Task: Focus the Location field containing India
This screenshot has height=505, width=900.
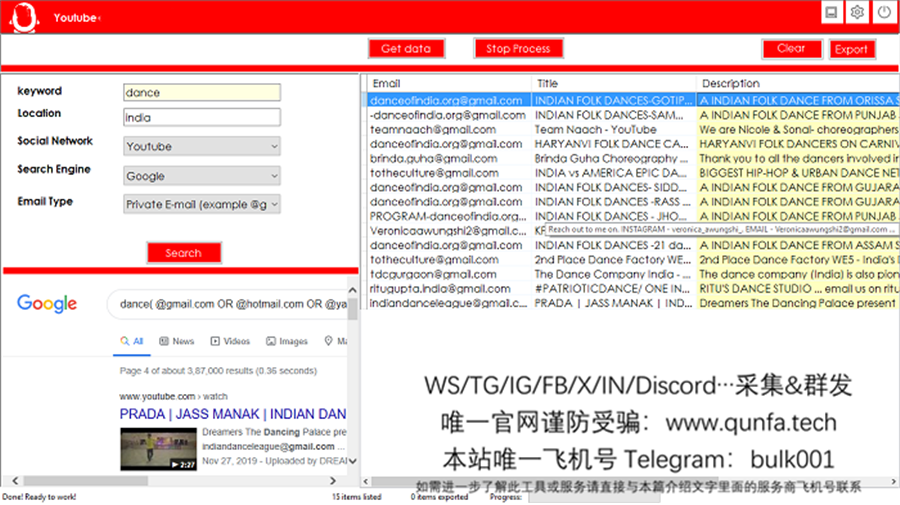Action: click(x=201, y=117)
